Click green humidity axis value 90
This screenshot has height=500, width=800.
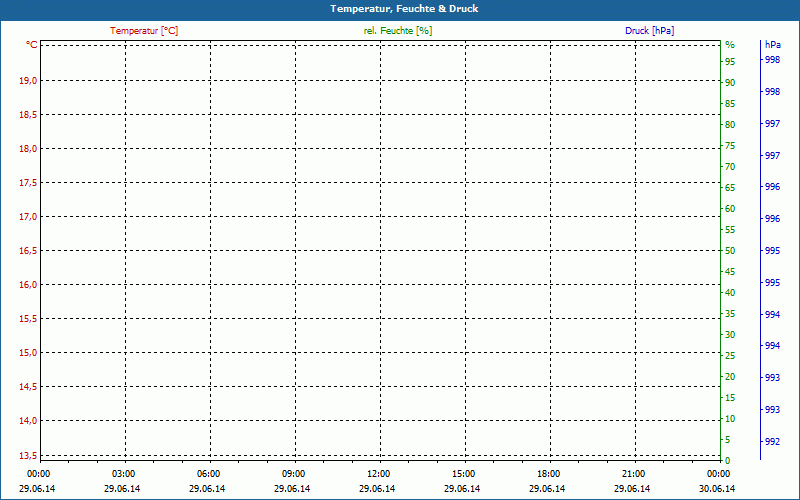click(x=730, y=83)
